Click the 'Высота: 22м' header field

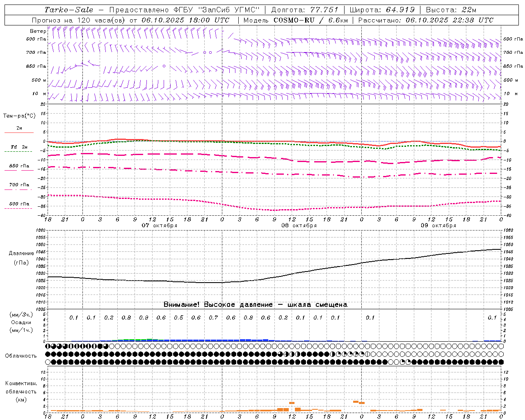[x=451, y=10]
